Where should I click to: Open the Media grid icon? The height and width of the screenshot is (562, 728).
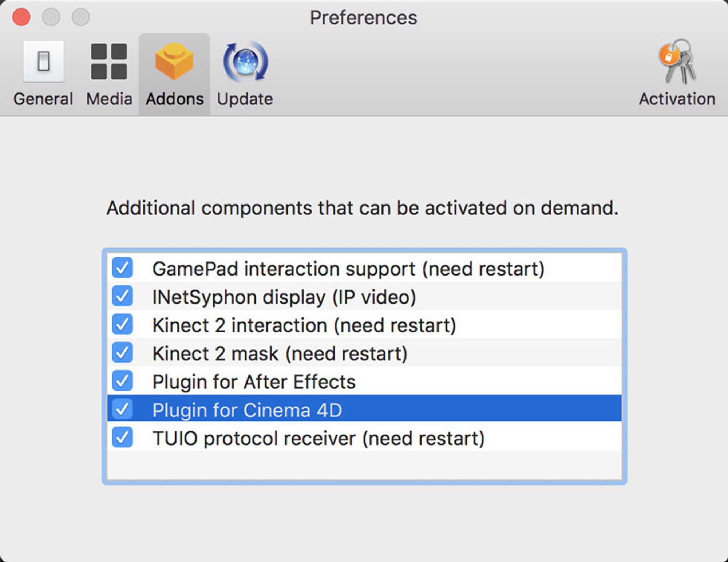click(109, 61)
